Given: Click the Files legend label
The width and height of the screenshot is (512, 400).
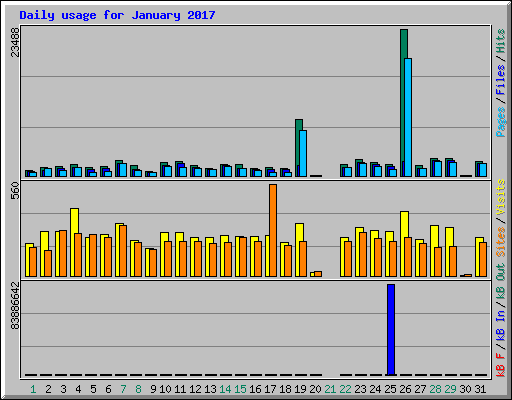Looking at the screenshot, I should click(x=501, y=80).
